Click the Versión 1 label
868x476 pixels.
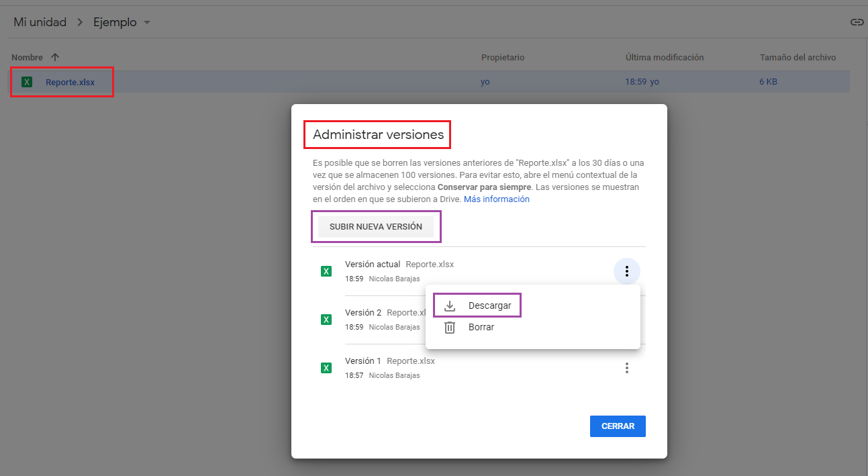pyautogui.click(x=363, y=361)
